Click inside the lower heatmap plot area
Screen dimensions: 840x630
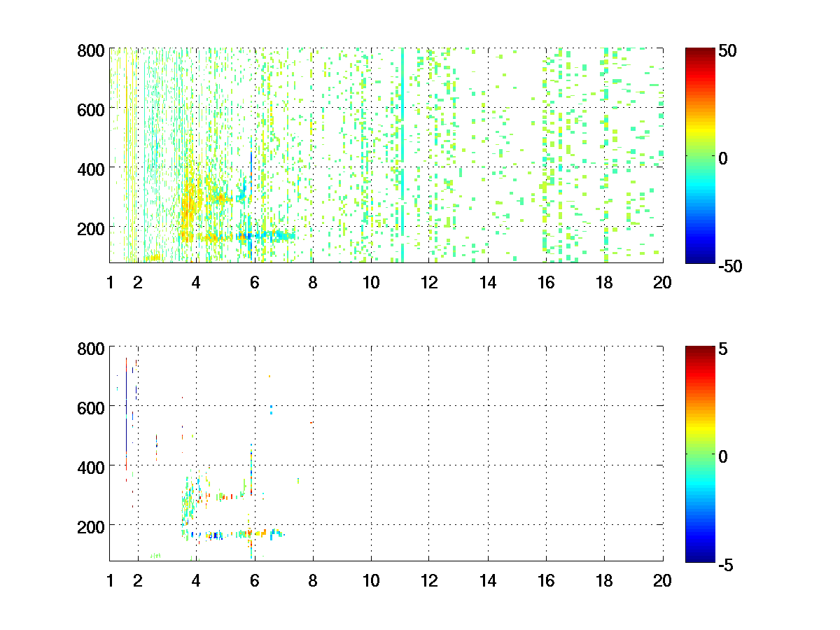tap(386, 453)
